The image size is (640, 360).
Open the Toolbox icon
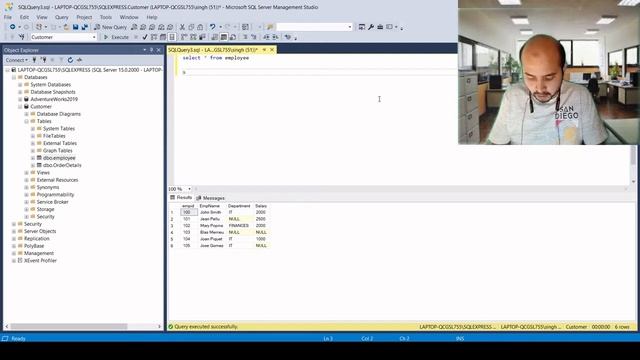pos(380,27)
